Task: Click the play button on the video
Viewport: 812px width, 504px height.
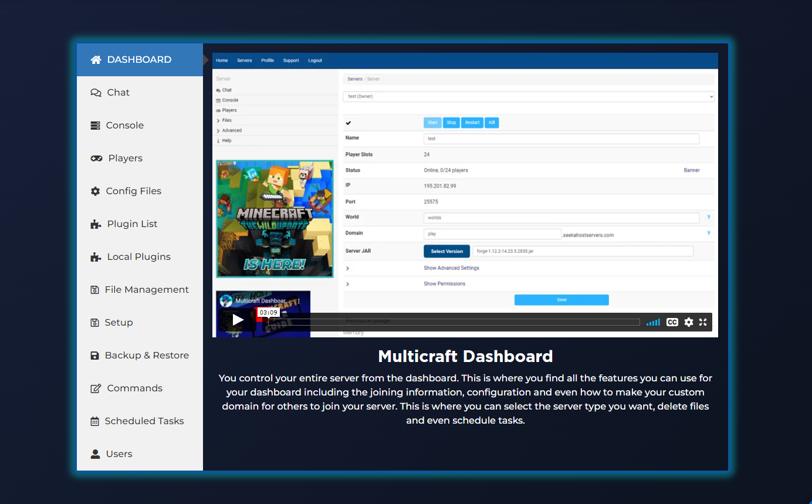Action: pyautogui.click(x=238, y=320)
